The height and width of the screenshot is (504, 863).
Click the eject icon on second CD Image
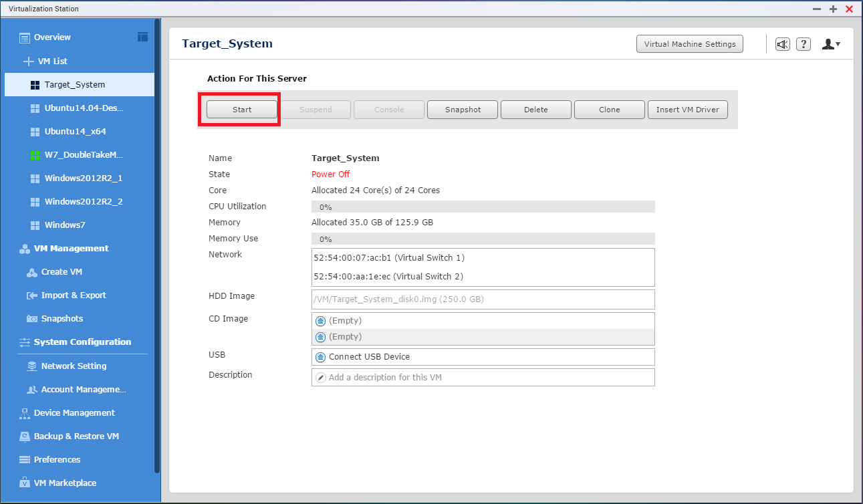[320, 337]
